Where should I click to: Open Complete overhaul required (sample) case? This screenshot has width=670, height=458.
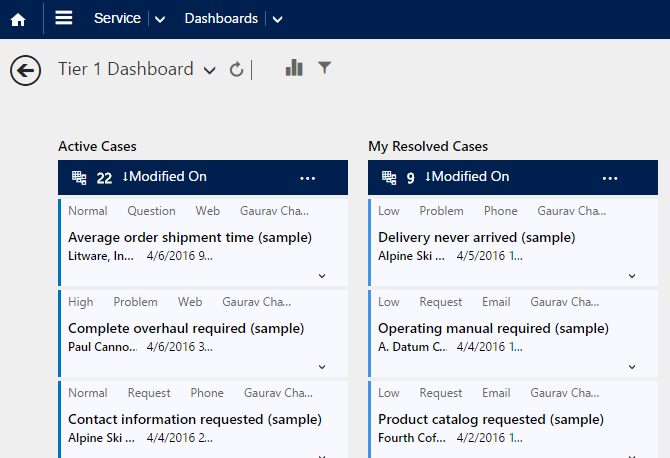pos(186,329)
